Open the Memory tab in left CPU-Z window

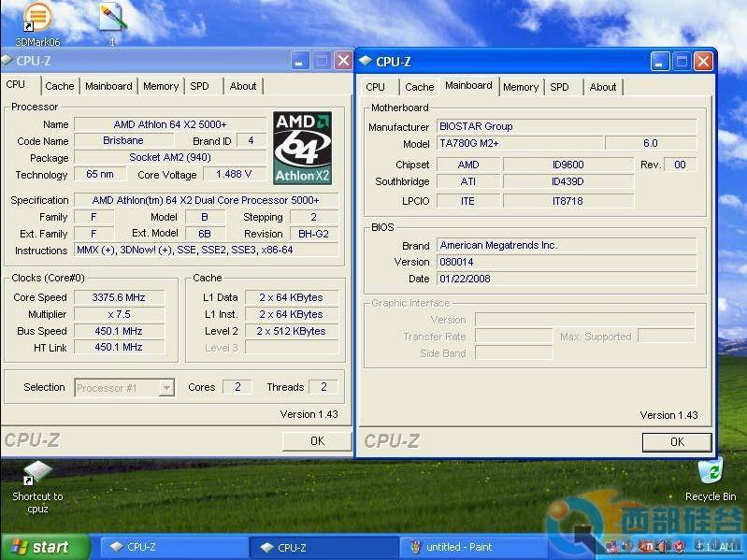tap(161, 86)
